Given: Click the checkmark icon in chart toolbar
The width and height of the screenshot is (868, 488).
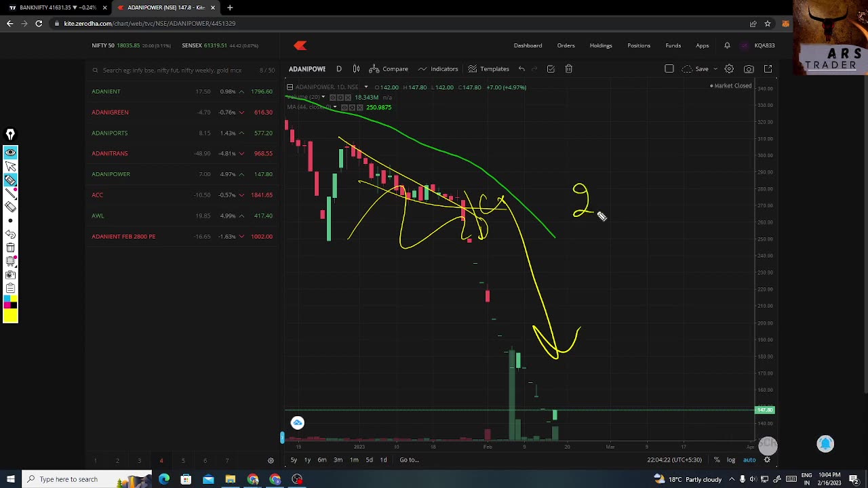Looking at the screenshot, I should coord(551,68).
